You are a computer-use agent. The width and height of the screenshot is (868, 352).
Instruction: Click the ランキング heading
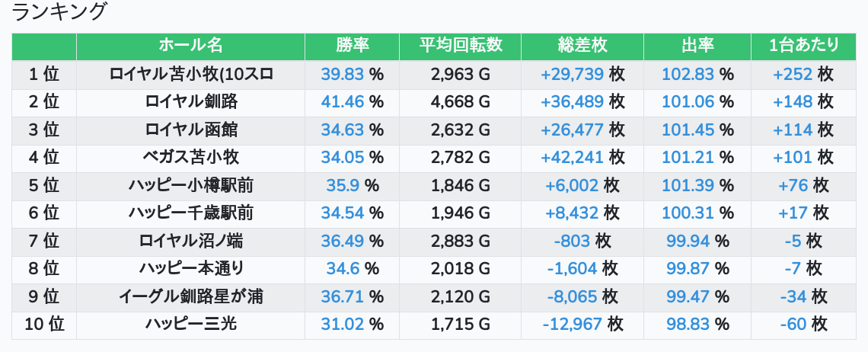tap(59, 11)
